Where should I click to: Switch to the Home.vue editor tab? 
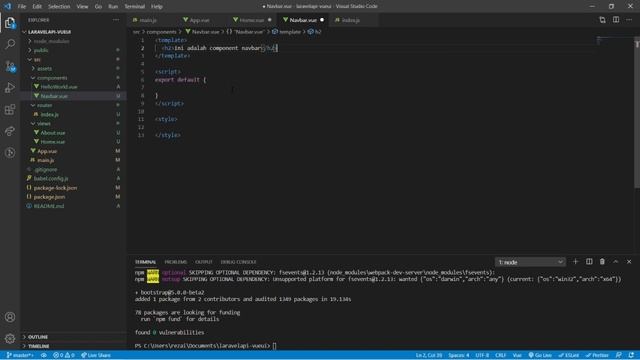tap(251, 20)
